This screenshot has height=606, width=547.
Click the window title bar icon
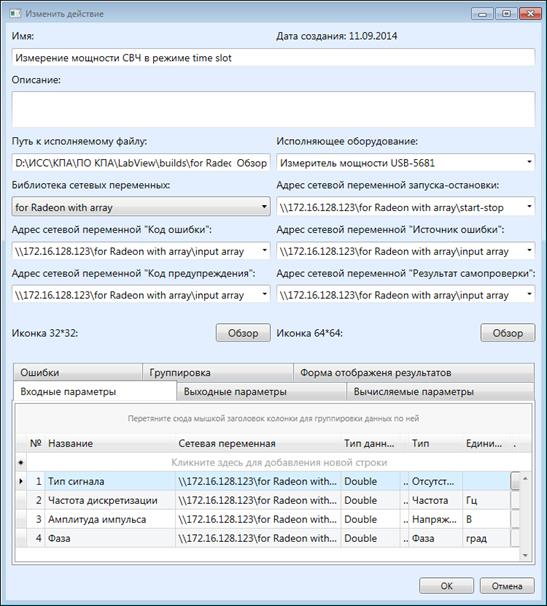point(15,14)
